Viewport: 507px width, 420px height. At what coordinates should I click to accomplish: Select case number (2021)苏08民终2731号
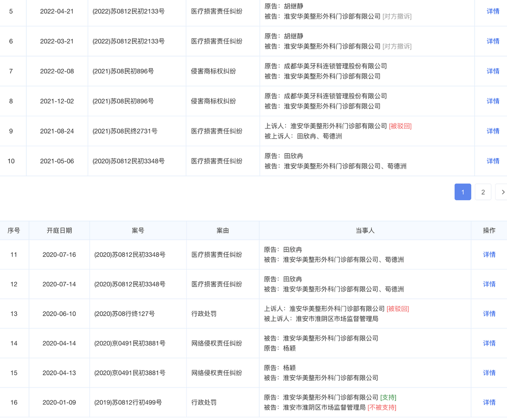[x=125, y=131]
